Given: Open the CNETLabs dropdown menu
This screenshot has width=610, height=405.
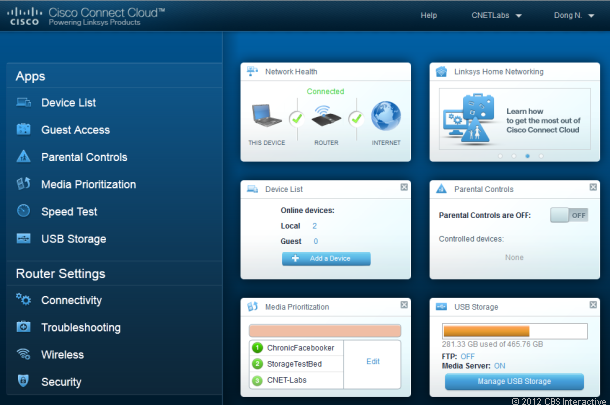Looking at the screenshot, I should (x=496, y=16).
